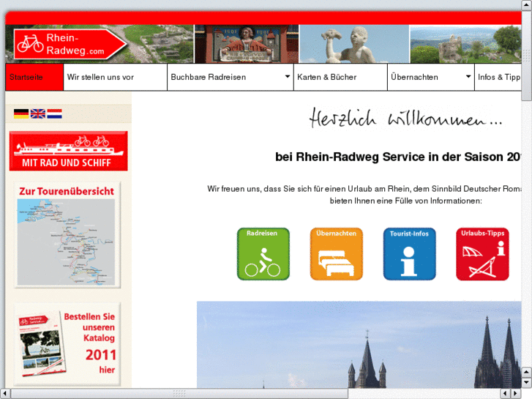This screenshot has width=532, height=399.
Task: Expand Übernachten dropdown arrow
Action: (x=468, y=76)
